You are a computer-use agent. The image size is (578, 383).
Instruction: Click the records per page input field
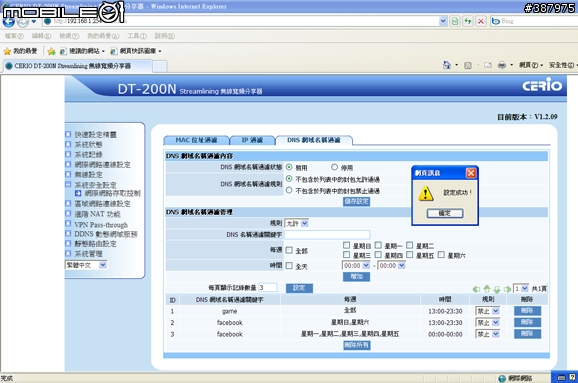pos(268,288)
